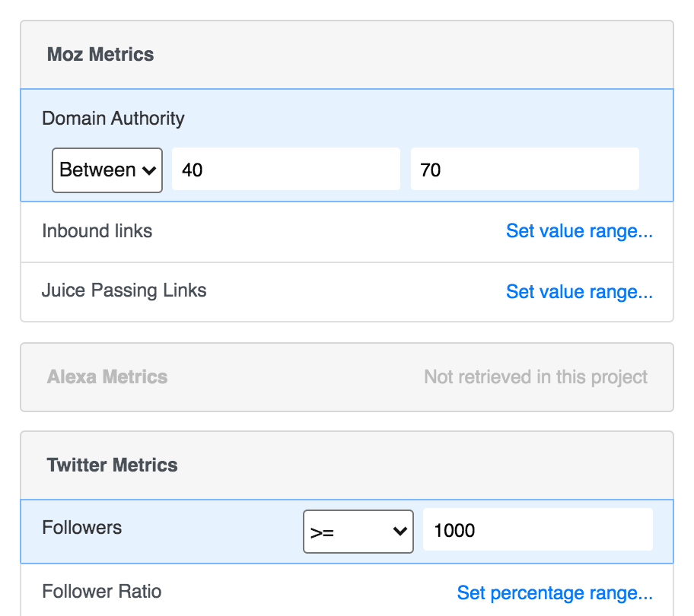Focus the Domain Authority maximum field showing 70
Image resolution: width=694 pixels, height=616 pixels.
[x=524, y=170]
